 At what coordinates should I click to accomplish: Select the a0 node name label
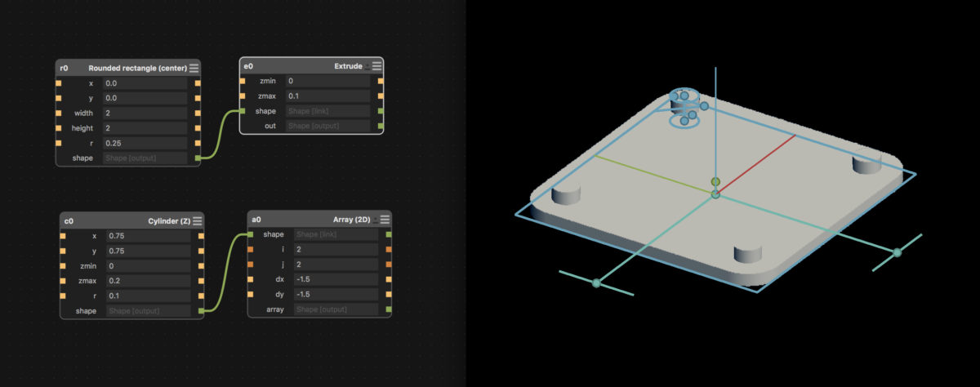point(256,220)
